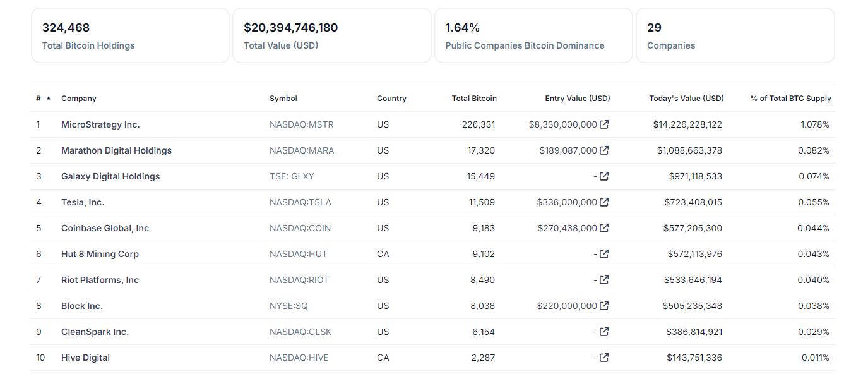
Task: Click the NASDAQ:CLSK symbol
Action: point(300,332)
